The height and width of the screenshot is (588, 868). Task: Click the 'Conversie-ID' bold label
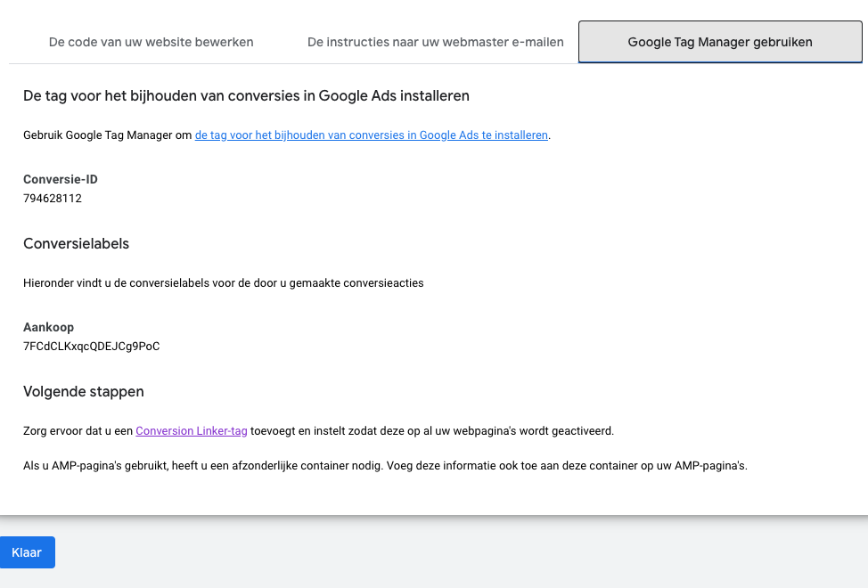tap(61, 179)
